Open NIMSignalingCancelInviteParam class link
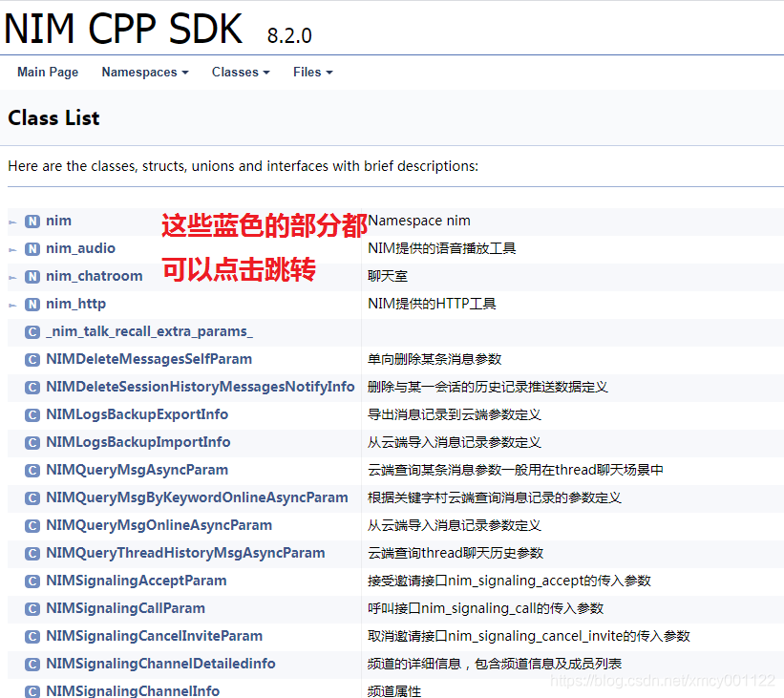This screenshot has height=698, width=784. coord(154,636)
